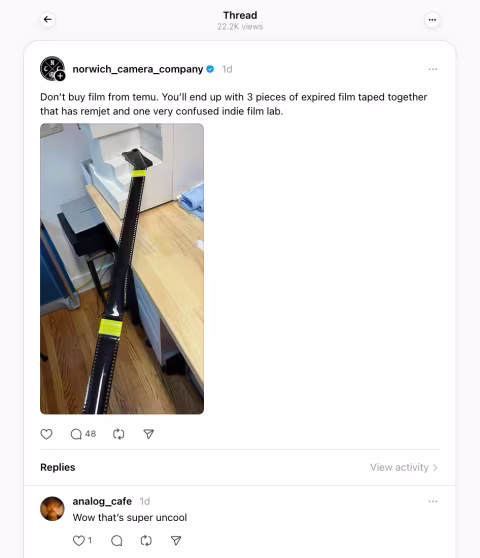
Task: Share analog_cafe's reply
Action: click(176, 541)
